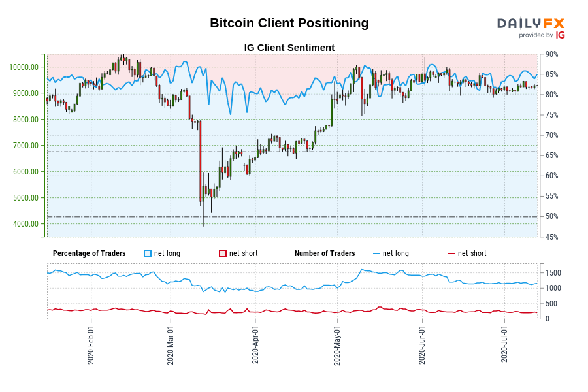588x392 pixels.
Task: Click the provided by text under DailyFX
Action: 536,35
